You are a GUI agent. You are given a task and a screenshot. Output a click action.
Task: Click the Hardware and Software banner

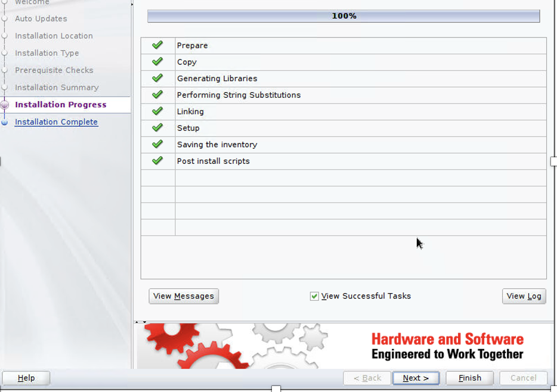click(x=344, y=346)
